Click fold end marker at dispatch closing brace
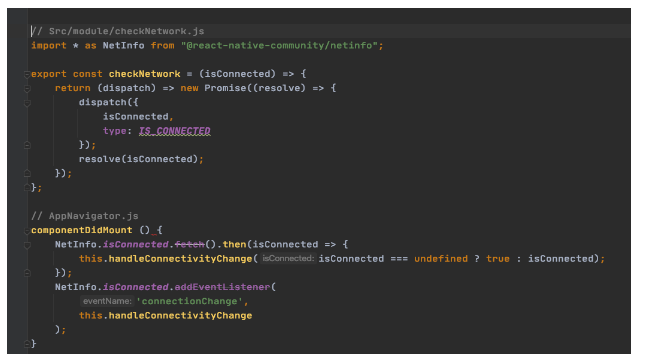The image size is (645, 361). click(x=27, y=145)
